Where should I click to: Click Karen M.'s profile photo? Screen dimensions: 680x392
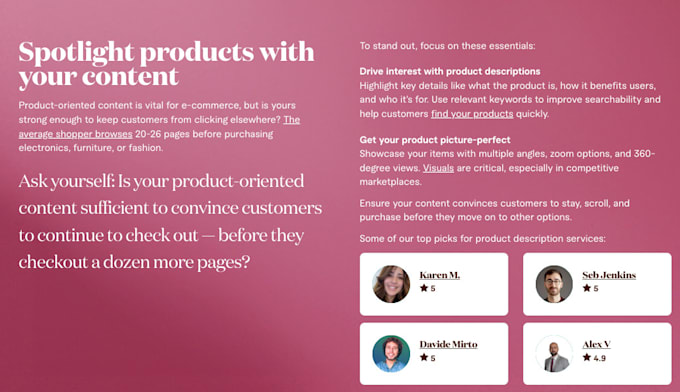391,284
